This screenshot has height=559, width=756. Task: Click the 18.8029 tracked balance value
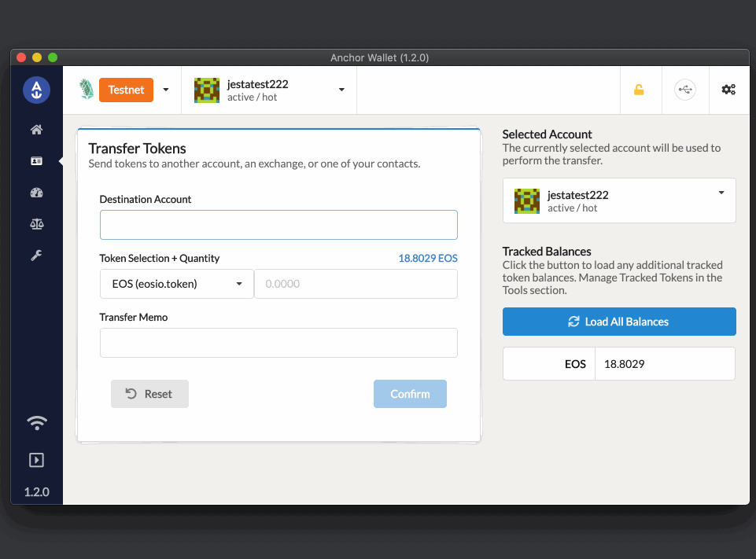point(625,364)
